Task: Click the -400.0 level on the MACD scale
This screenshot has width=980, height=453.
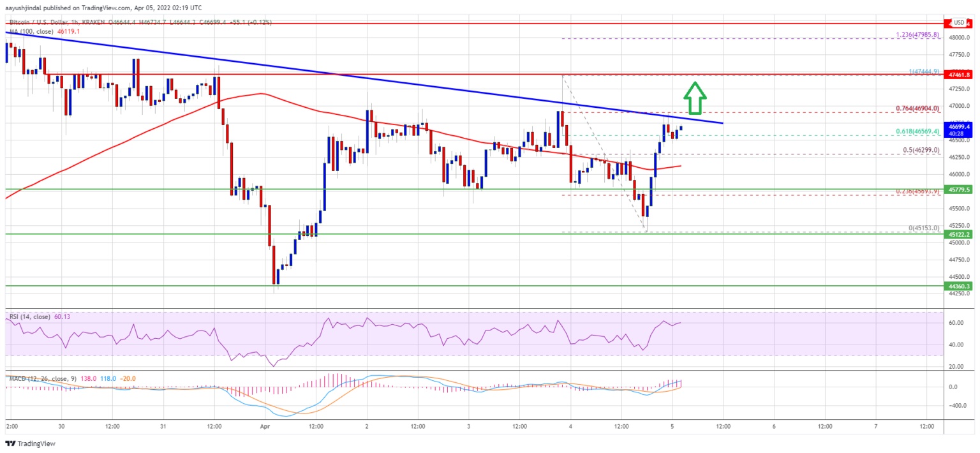Action: pos(958,406)
